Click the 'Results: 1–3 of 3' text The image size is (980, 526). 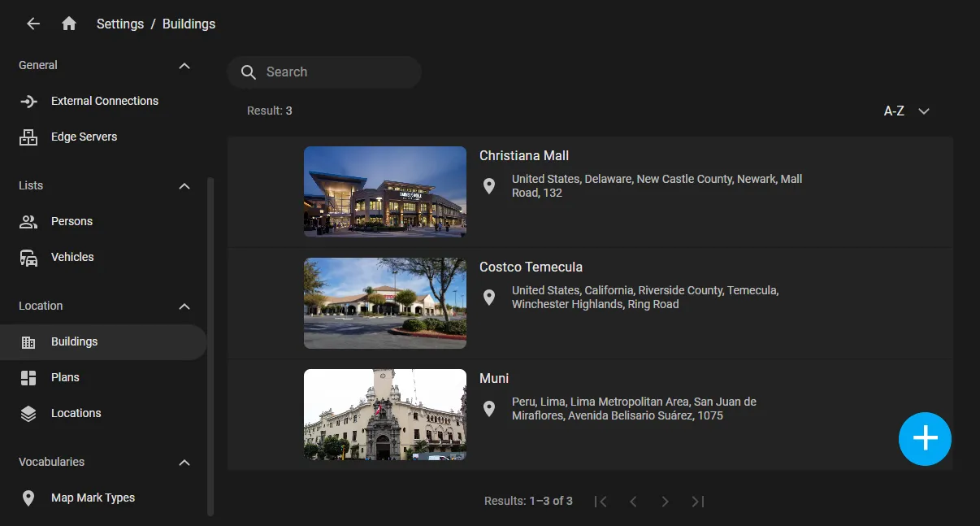coord(528,502)
